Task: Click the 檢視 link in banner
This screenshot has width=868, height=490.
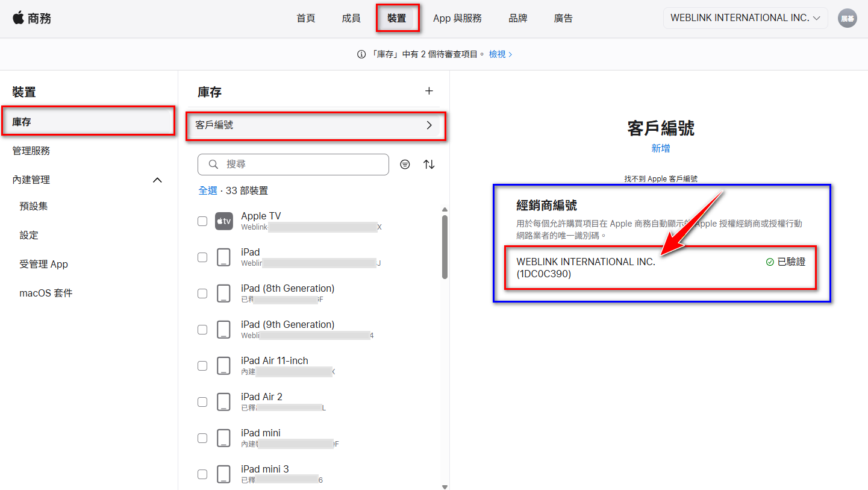Action: tap(501, 54)
